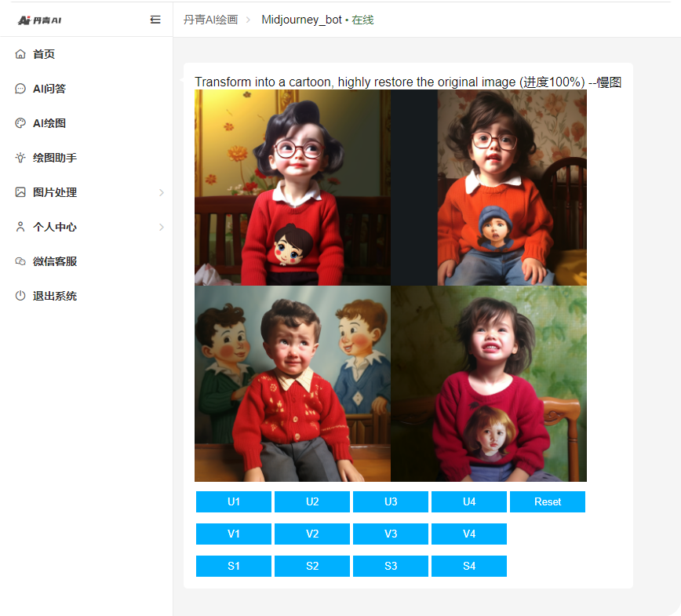
Task: Click the picture icon for 图片处理
Action: (x=20, y=192)
